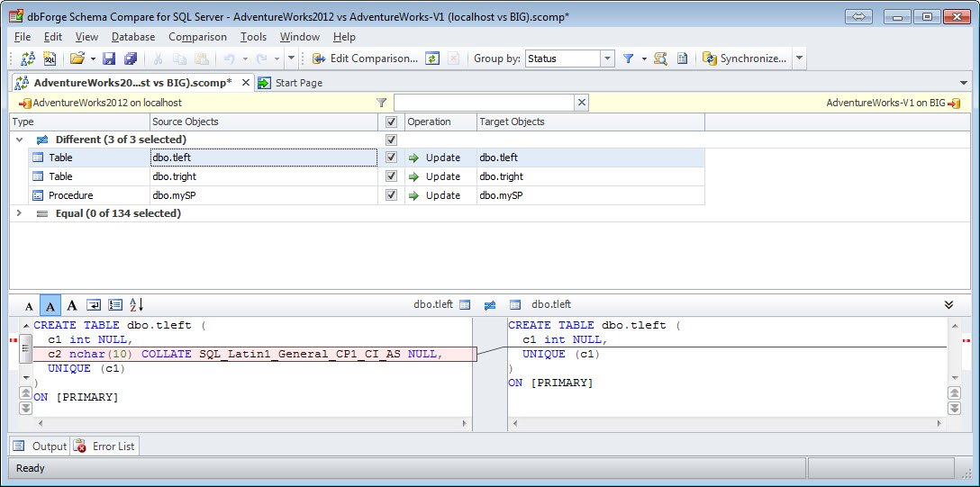Click the Synchronize button

click(745, 59)
